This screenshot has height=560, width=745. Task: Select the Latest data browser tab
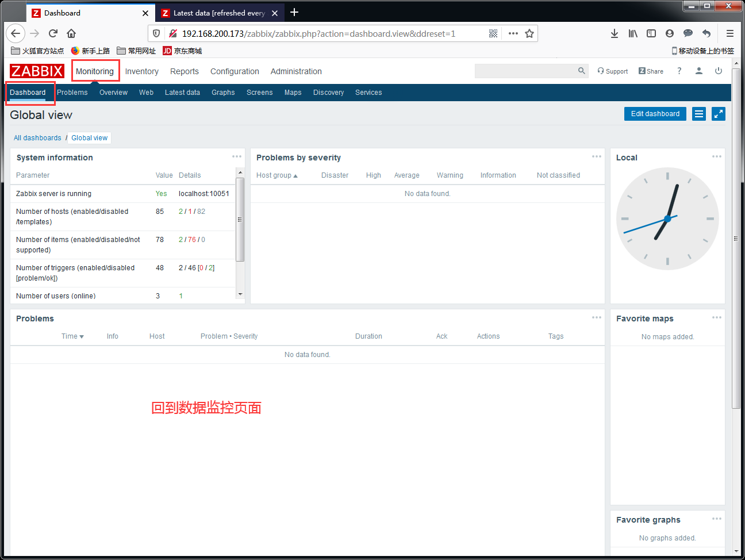[219, 13]
